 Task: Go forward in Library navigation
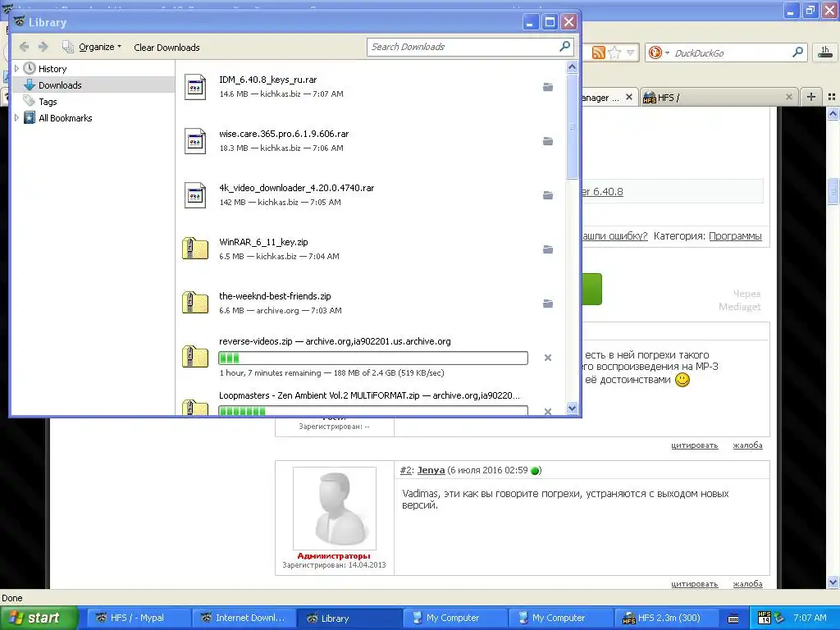pyautogui.click(x=43, y=47)
